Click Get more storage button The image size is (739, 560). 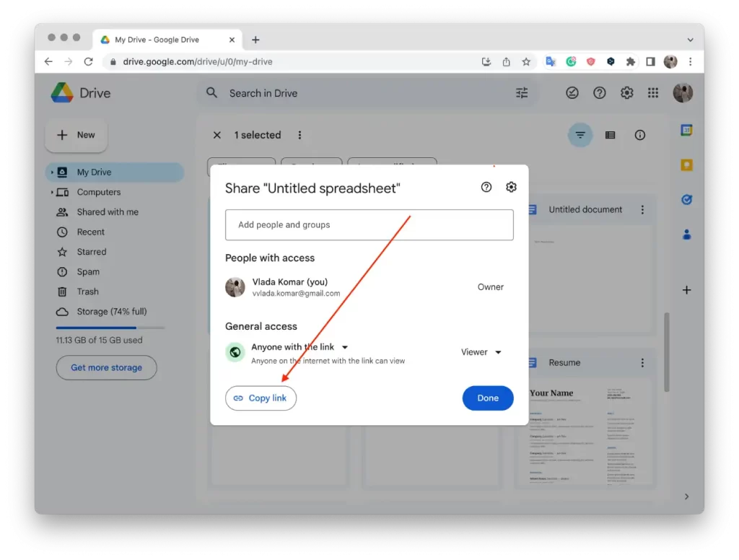tap(107, 367)
